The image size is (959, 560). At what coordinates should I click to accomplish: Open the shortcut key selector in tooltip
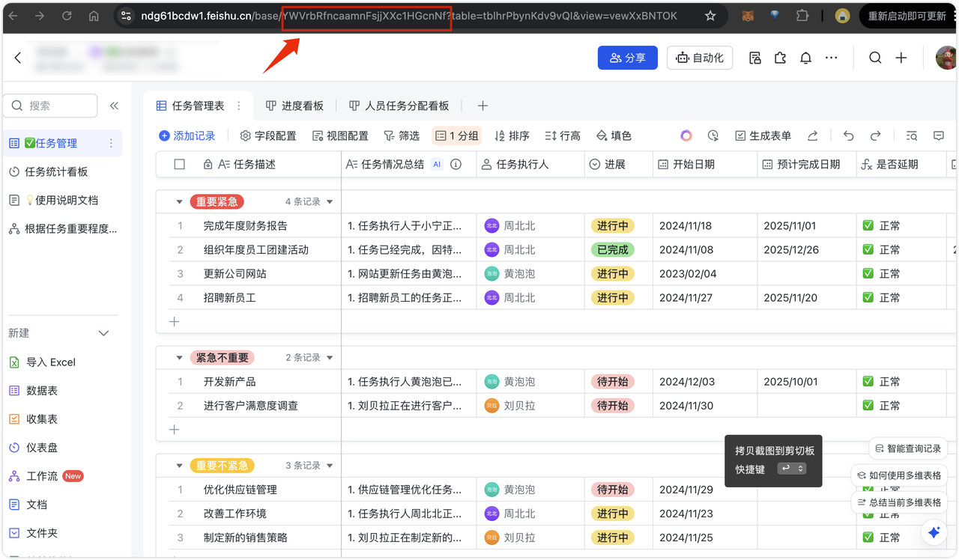[x=791, y=469]
